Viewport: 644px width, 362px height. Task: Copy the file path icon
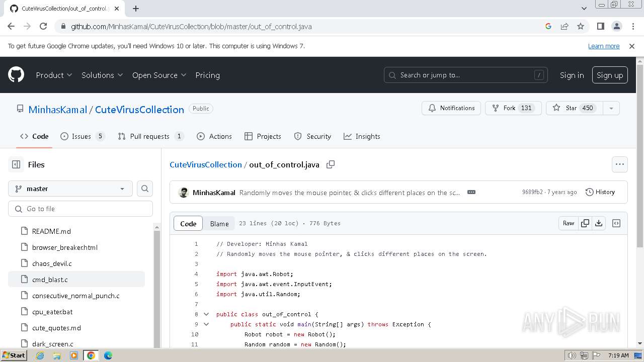pos(331,164)
